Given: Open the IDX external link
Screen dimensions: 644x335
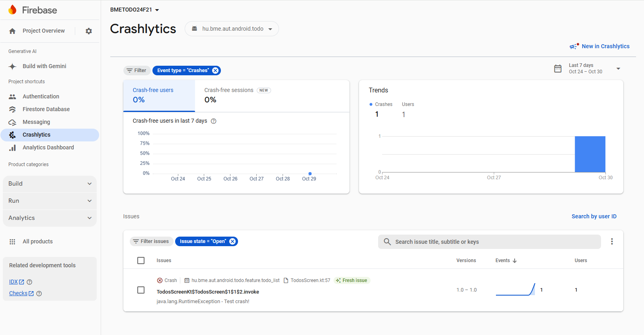Looking at the screenshot, I should pos(16,282).
